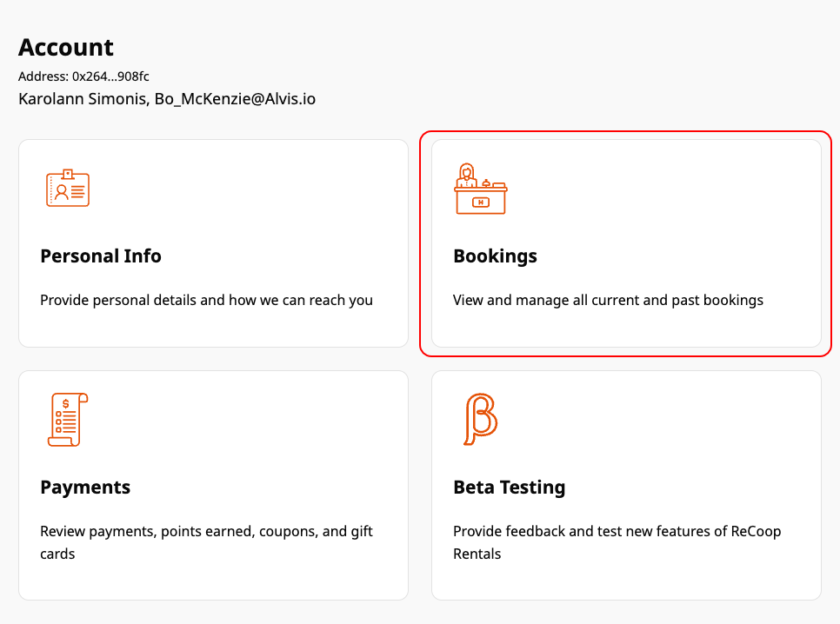Click the receipt invoice icon above Payments
The width and height of the screenshot is (840, 624).
tap(68, 420)
